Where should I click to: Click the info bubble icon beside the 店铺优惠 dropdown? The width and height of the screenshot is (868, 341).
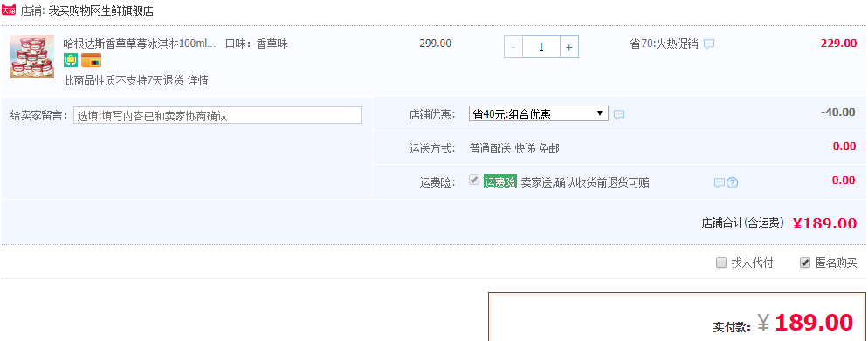619,115
